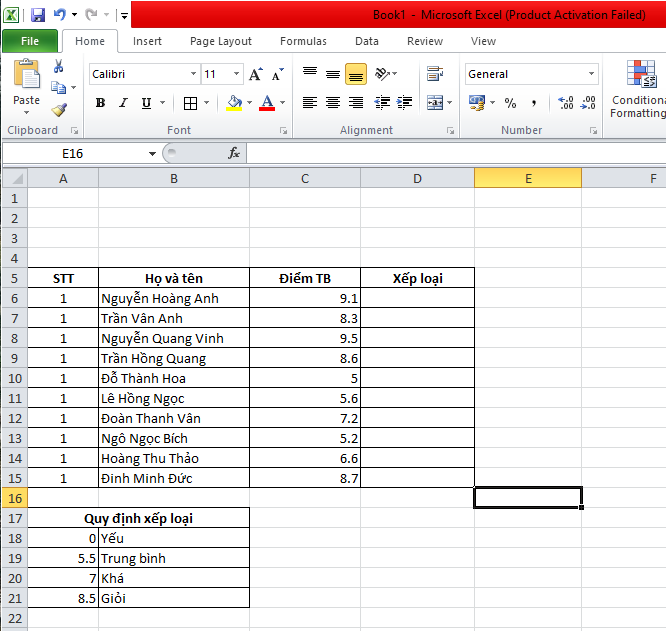This screenshot has height=631, width=666.
Task: Click Insert Function fx icon
Action: [x=234, y=153]
